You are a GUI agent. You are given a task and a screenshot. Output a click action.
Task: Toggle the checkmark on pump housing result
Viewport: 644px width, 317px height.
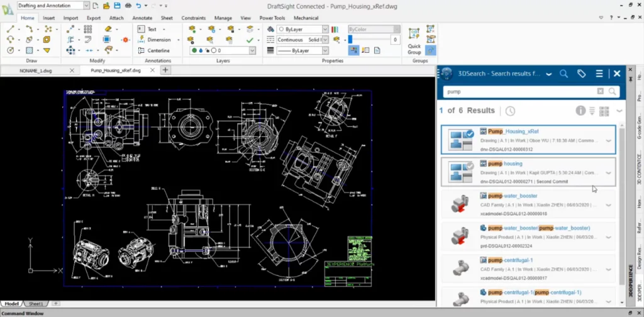click(469, 166)
